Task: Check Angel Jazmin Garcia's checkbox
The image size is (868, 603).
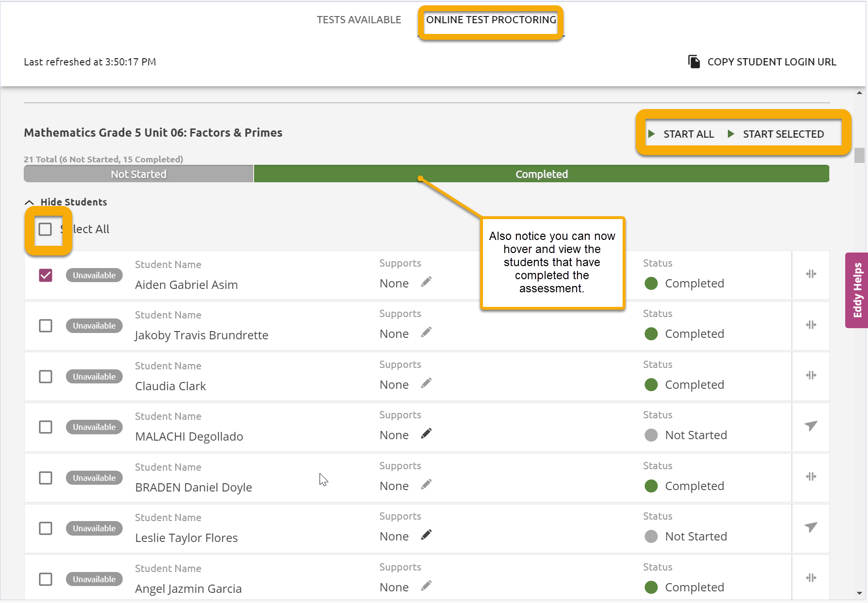Action: [46, 579]
